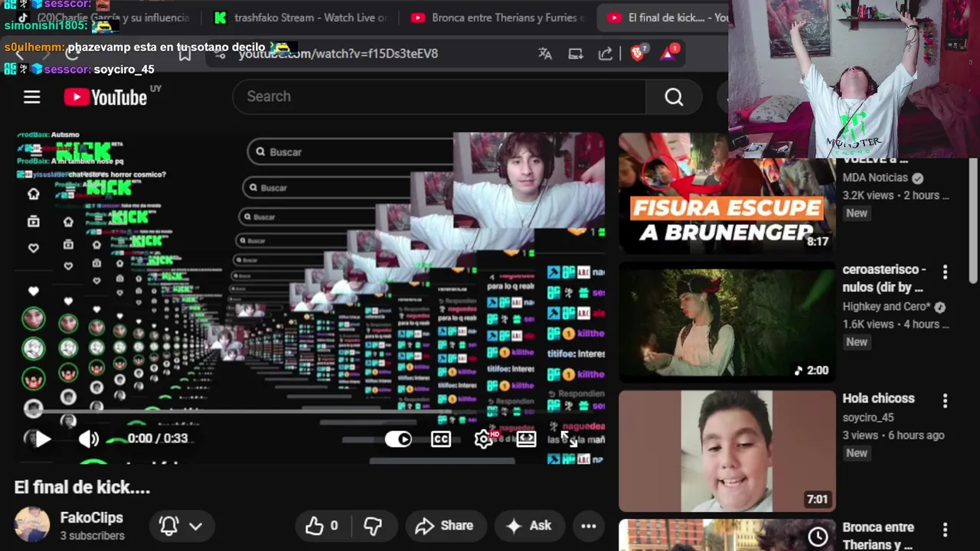The image size is (980, 551).
Task: Go to the YouTube home logo
Action: (106, 97)
